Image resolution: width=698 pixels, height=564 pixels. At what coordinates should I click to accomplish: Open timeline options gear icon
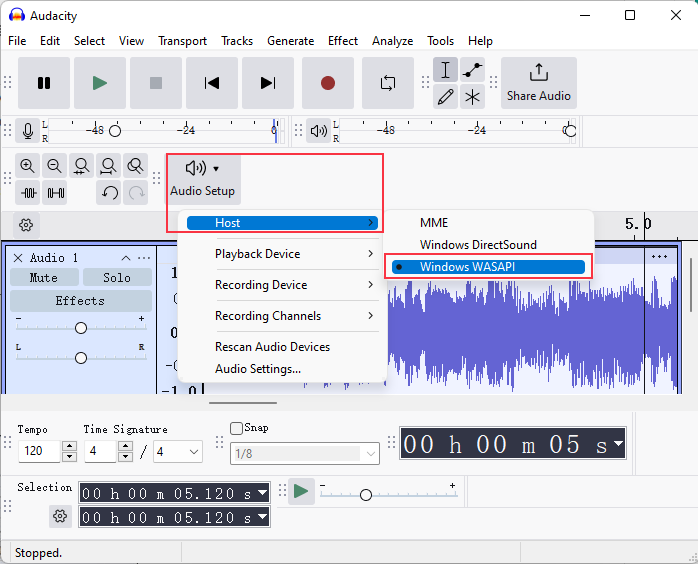click(26, 225)
